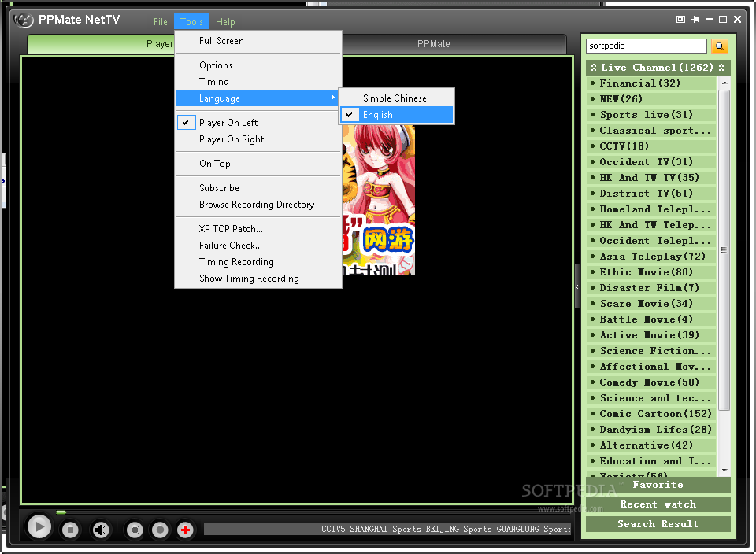
Task: Select Disaster Film(7) category
Action: tap(652, 287)
